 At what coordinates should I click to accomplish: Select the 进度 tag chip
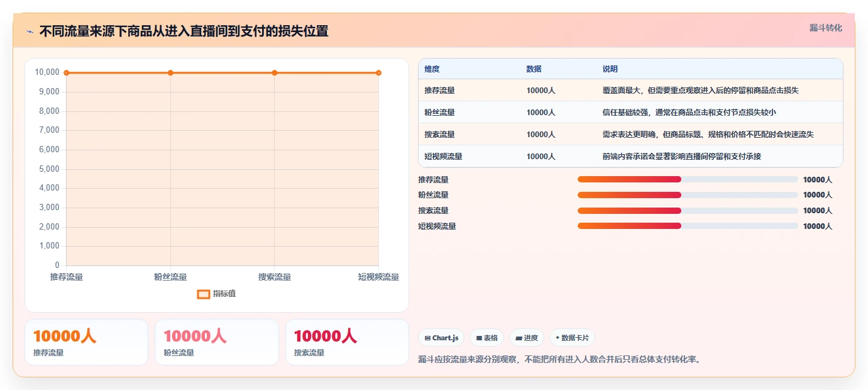coord(526,338)
